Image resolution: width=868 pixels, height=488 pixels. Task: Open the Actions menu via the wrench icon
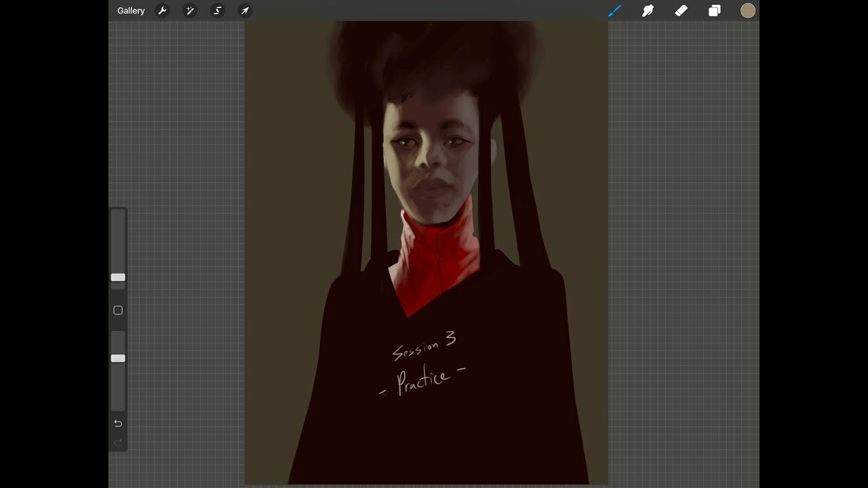[163, 10]
